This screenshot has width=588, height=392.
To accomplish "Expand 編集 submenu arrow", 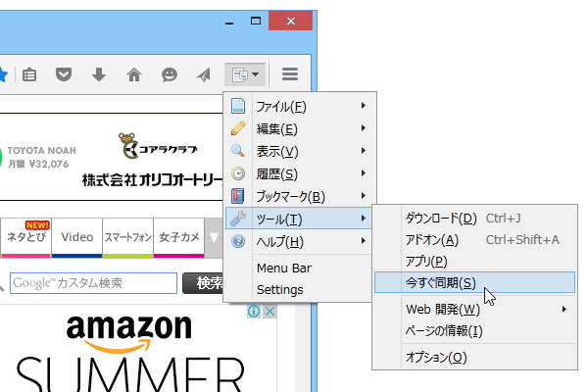I will coord(363,128).
